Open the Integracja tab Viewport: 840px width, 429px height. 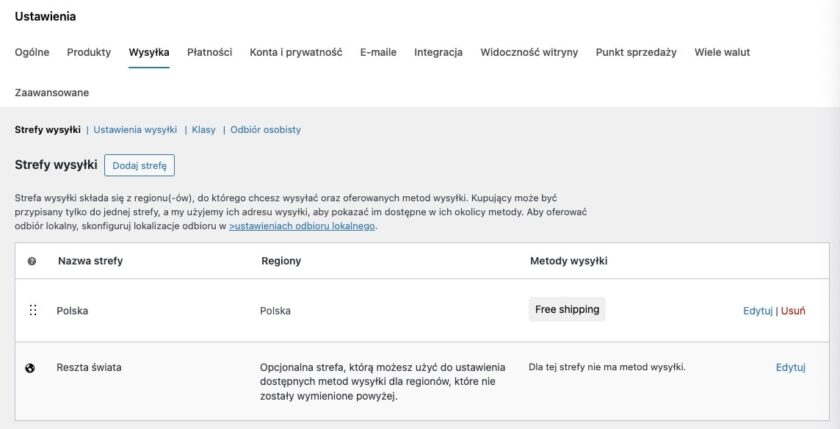point(438,52)
